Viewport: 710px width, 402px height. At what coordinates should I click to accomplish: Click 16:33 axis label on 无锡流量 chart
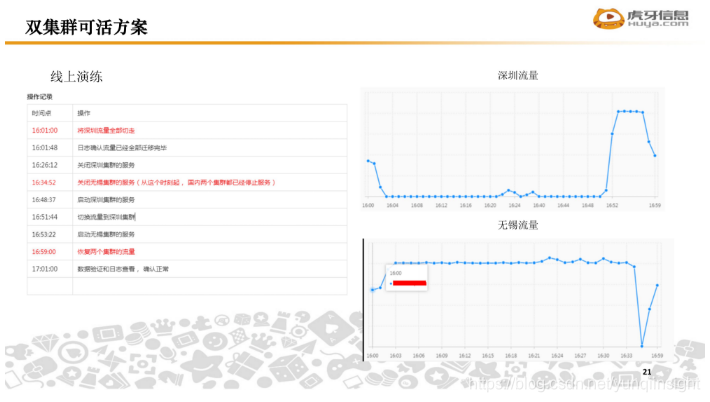coord(626,355)
